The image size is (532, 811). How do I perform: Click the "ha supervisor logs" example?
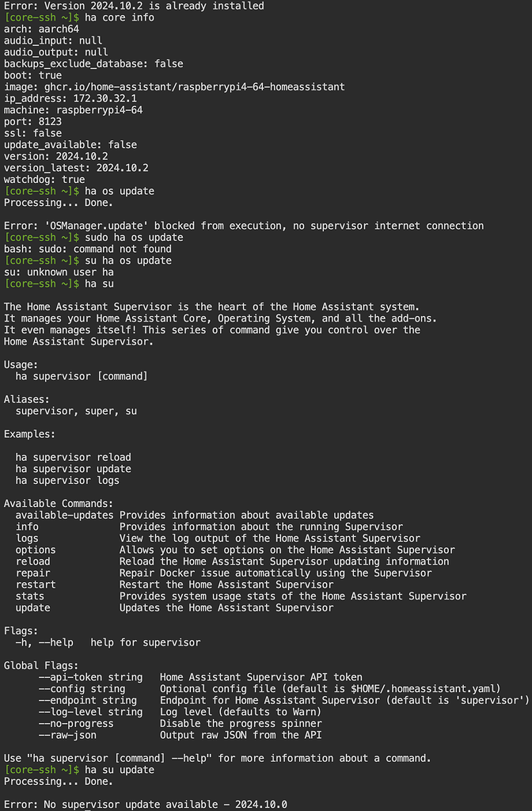67,481
